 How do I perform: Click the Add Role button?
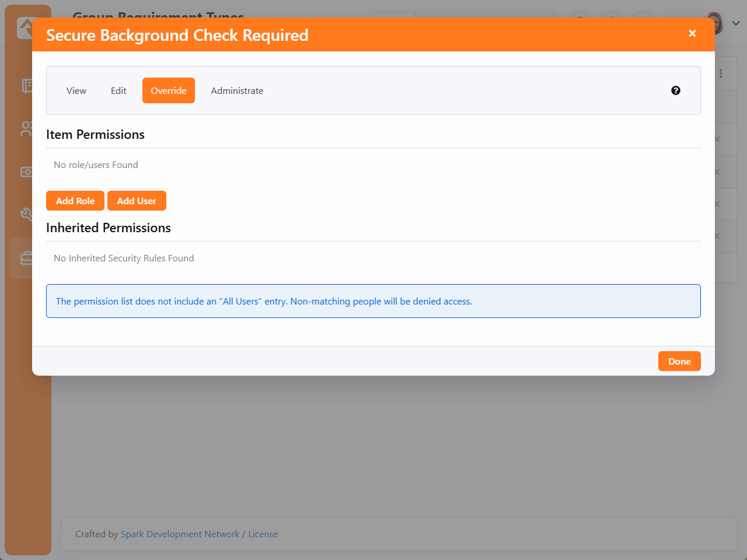click(x=75, y=201)
